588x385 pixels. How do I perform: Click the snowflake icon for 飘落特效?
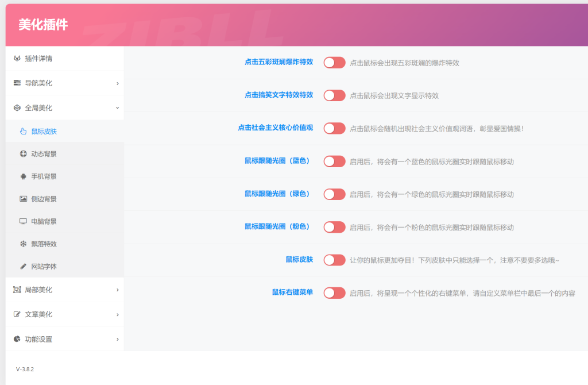(x=24, y=244)
